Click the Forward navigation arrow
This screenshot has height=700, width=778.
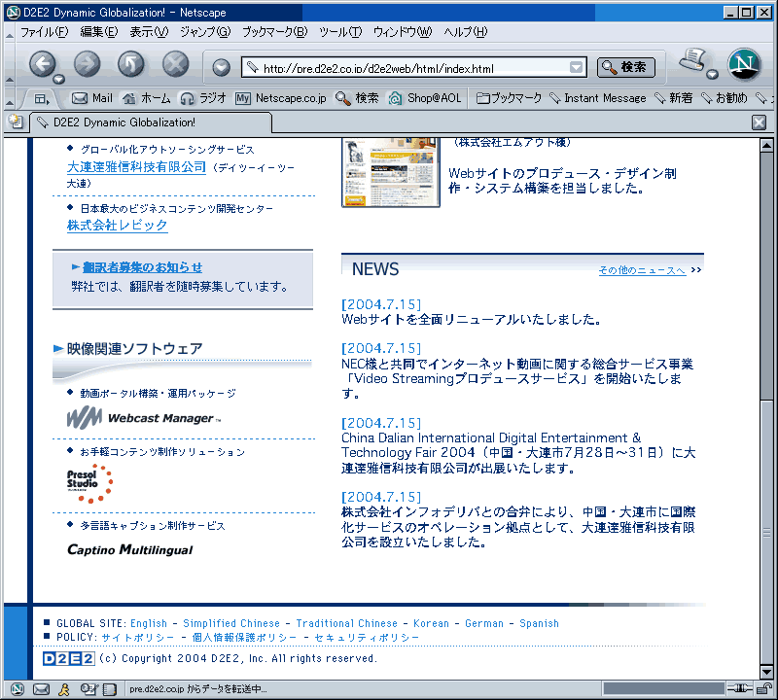click(x=87, y=64)
